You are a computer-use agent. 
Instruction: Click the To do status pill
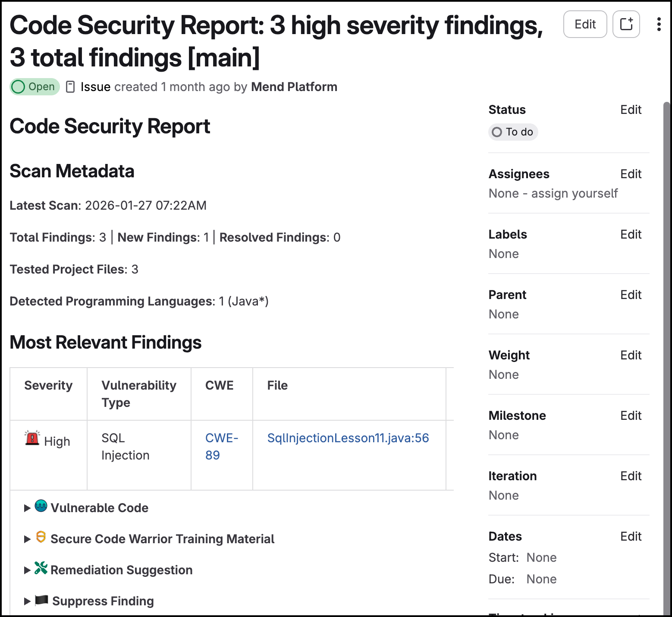point(513,132)
